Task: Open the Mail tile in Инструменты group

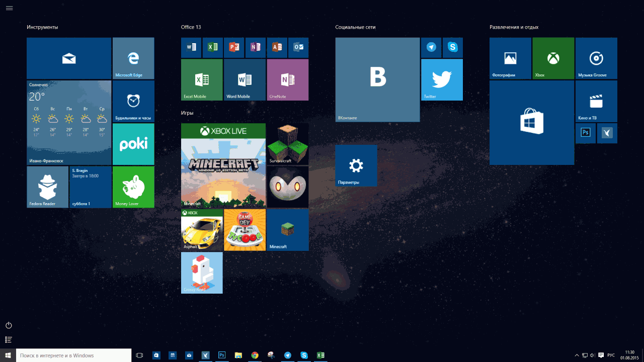Action: coord(69,58)
